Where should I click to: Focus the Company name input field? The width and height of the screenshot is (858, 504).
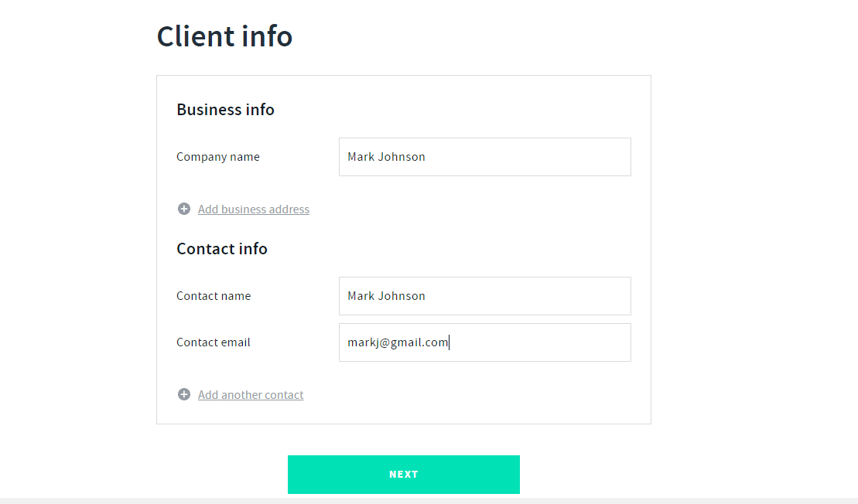[x=485, y=157]
